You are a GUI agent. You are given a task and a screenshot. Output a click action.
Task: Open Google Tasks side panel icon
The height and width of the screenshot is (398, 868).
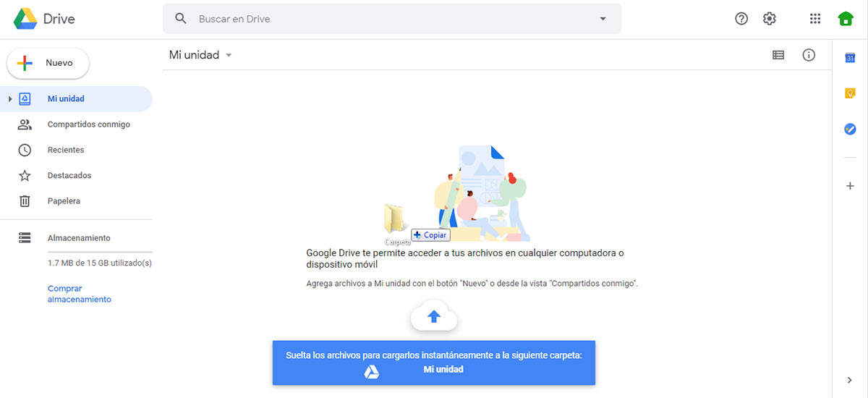(x=850, y=129)
